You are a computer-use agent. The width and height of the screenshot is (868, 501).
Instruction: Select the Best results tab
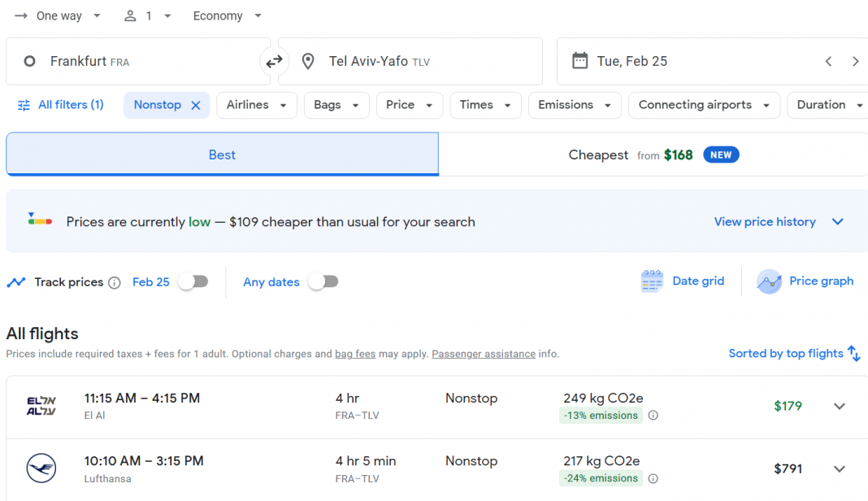click(x=222, y=155)
